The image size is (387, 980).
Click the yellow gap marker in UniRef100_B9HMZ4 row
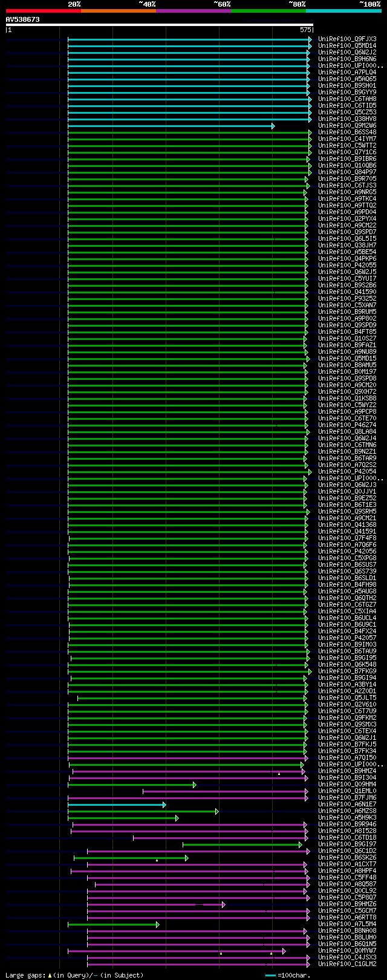[x=279, y=773]
